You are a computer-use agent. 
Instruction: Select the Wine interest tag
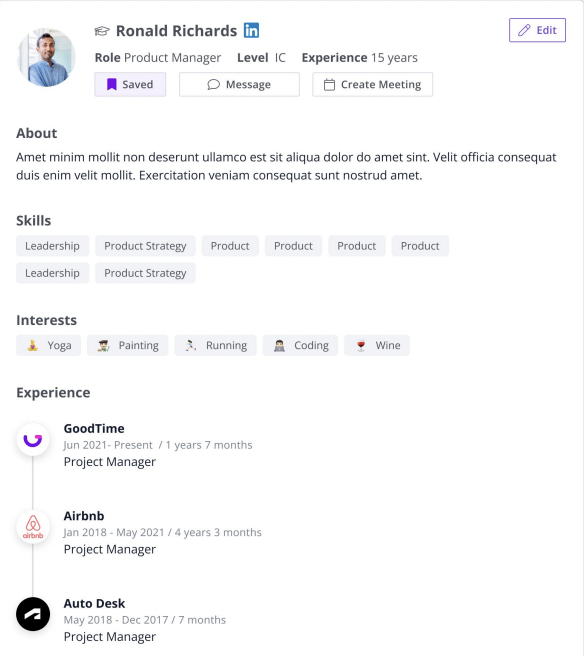point(377,346)
